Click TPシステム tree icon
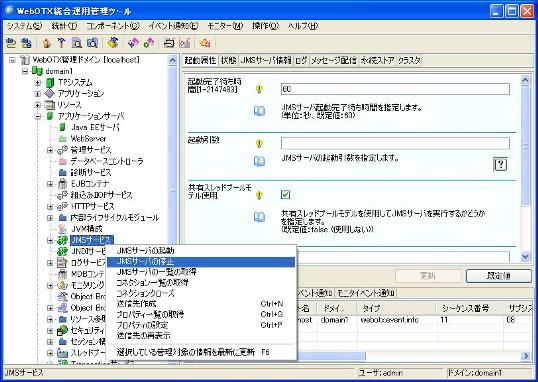538x382 pixels. [50, 83]
